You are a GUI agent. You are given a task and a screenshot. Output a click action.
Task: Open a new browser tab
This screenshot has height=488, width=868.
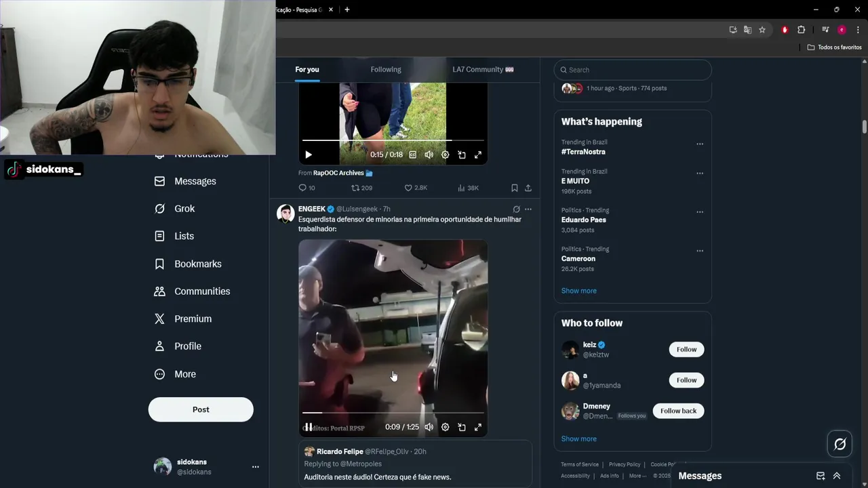coord(347,9)
